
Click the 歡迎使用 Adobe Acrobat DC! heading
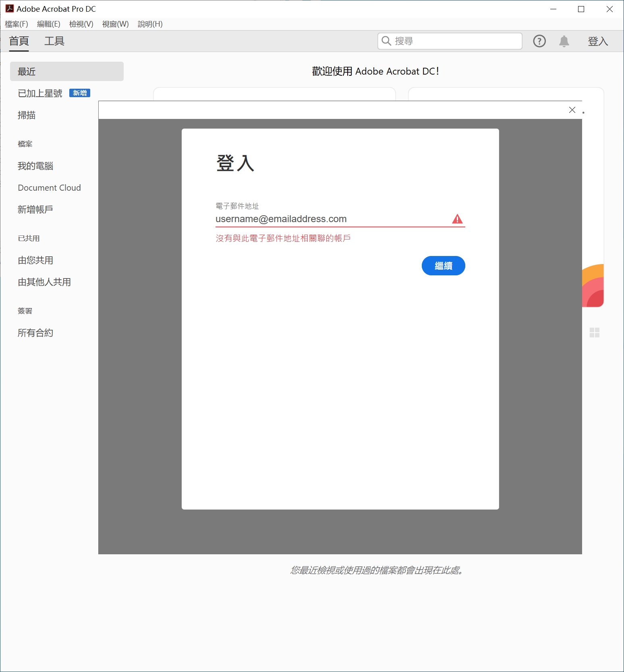point(375,71)
